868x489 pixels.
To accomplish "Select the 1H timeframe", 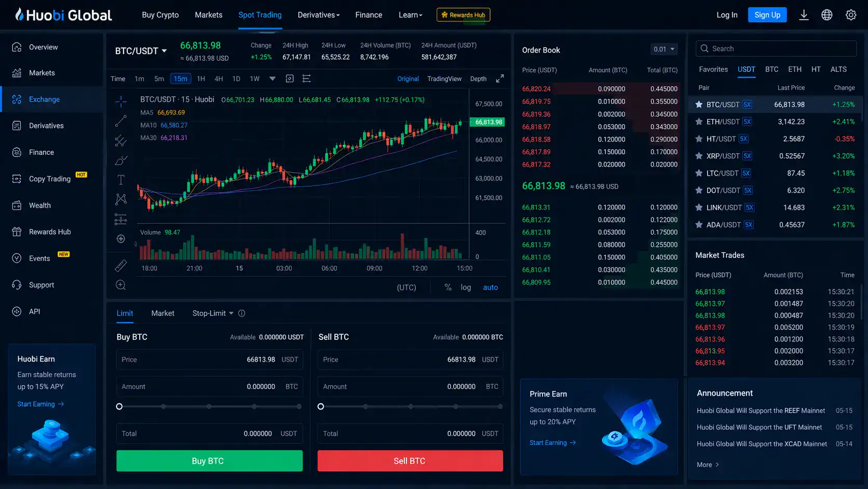I will pyautogui.click(x=201, y=78).
